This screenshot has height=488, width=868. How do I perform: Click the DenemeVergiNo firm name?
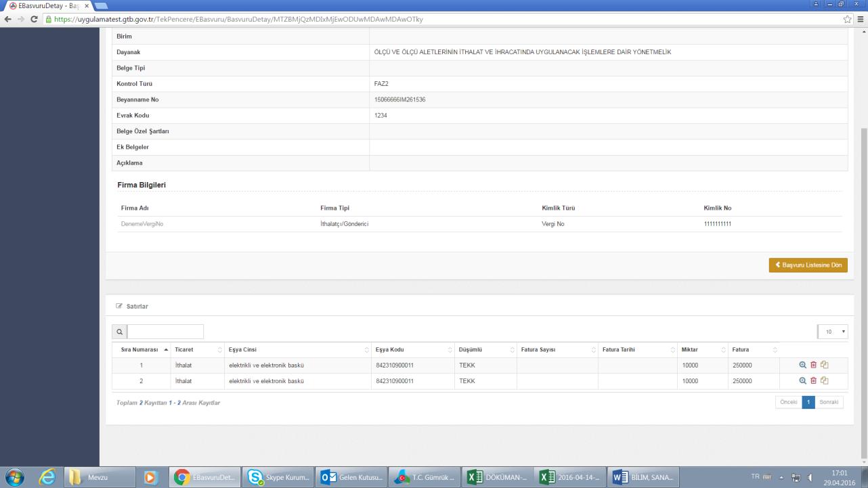click(x=142, y=223)
